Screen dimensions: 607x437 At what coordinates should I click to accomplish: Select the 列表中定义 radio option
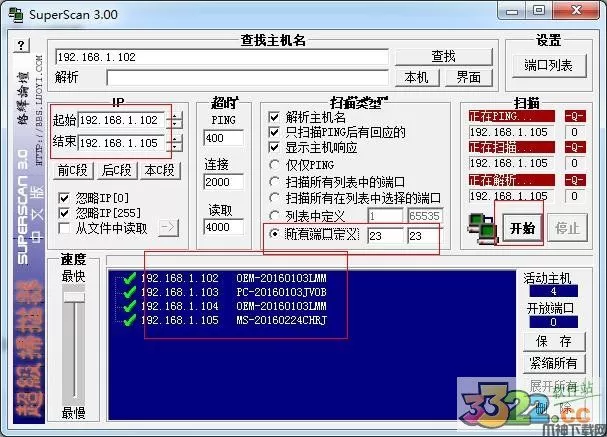(274, 216)
